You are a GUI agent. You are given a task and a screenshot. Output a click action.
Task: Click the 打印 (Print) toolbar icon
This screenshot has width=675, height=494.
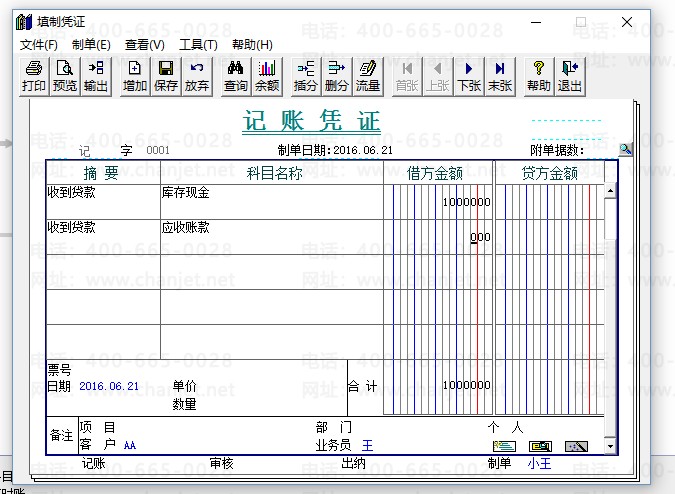(x=34, y=76)
